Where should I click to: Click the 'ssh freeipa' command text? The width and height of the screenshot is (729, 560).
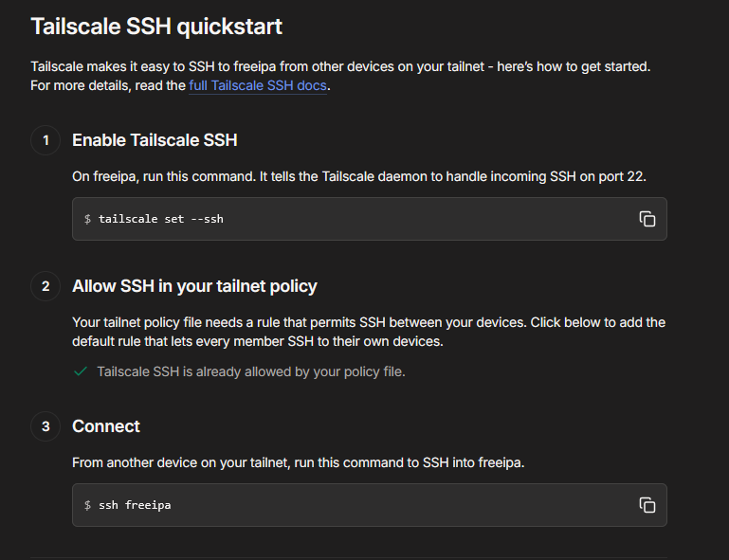tap(135, 505)
